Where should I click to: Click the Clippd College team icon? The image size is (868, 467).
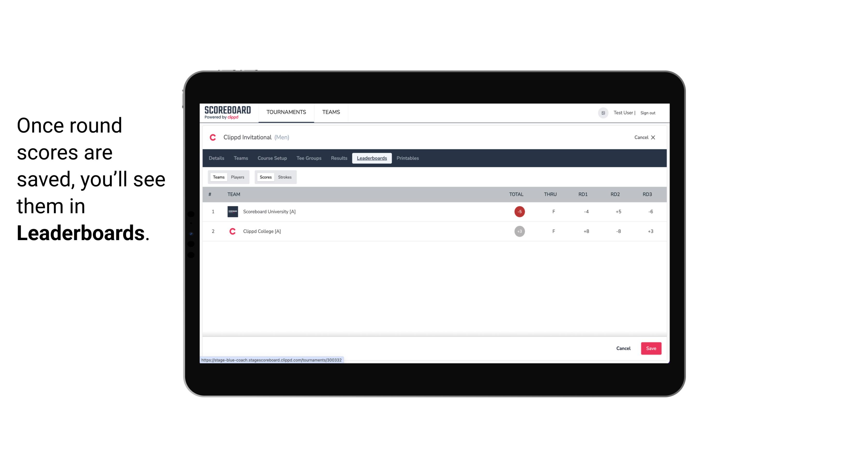point(232,231)
